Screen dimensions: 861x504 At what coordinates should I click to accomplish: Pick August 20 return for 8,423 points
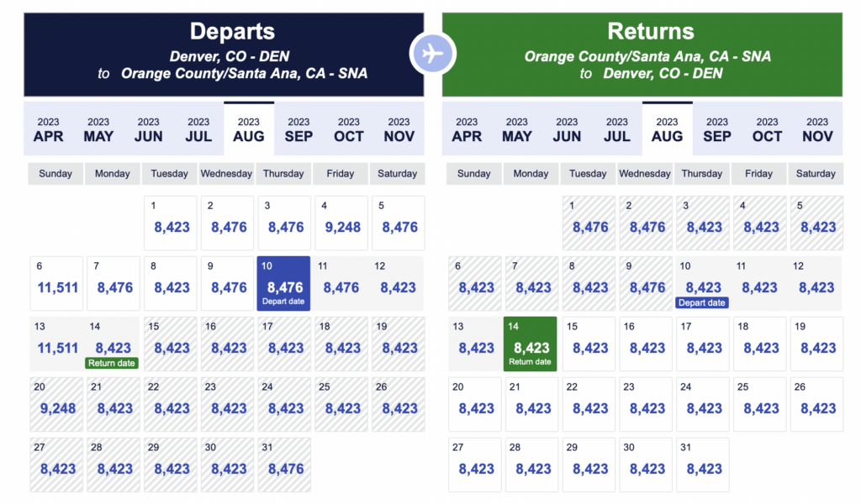474,404
